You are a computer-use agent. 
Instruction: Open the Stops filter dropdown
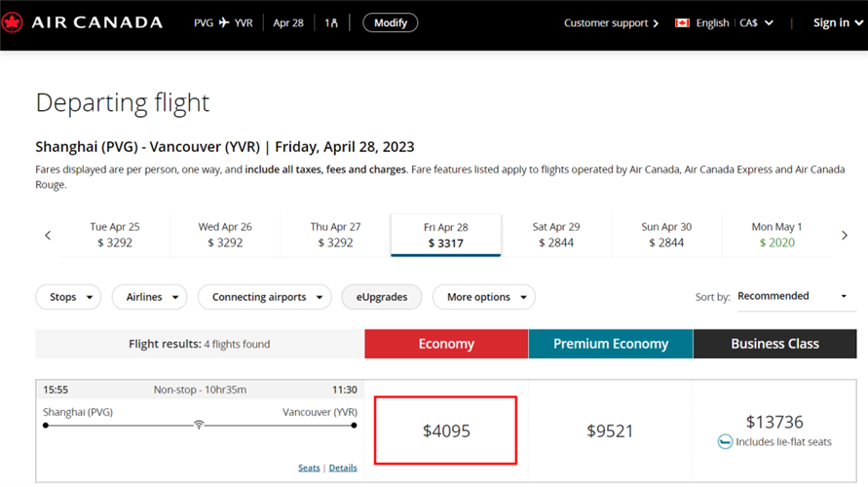point(68,297)
